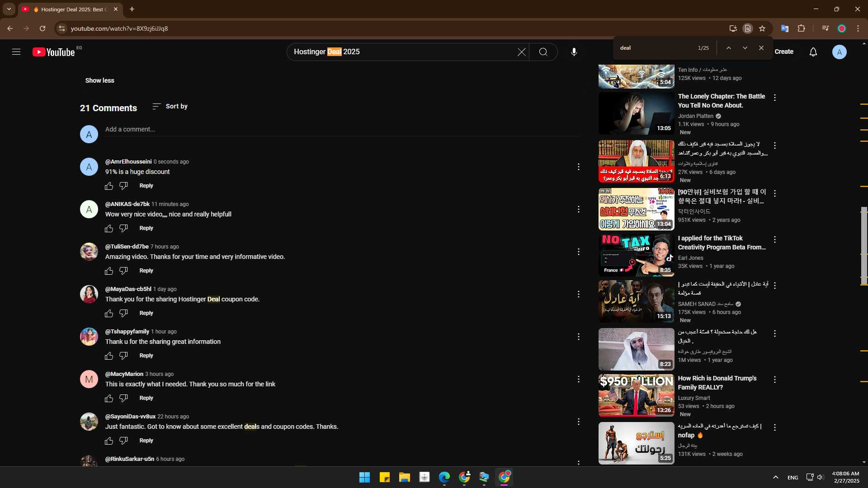
Task: Click the browser address bar URL
Action: click(x=119, y=28)
